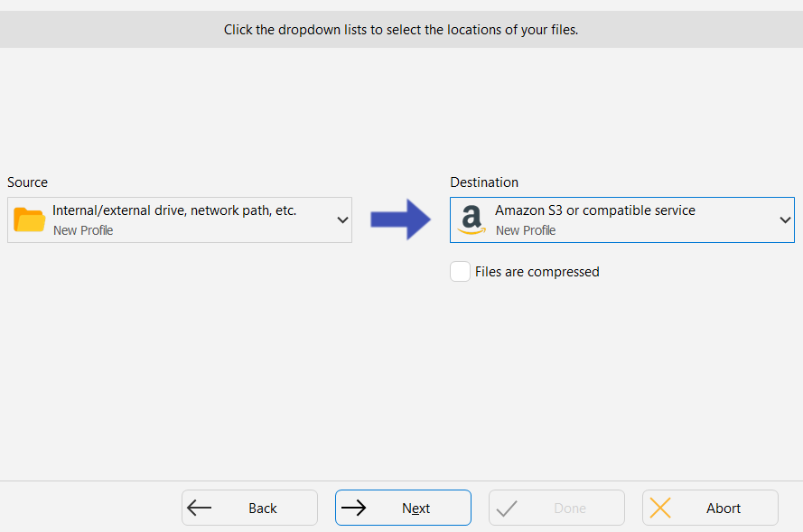Screen dimensions: 803x532
Task: Click the instruction banner about dropdown lists
Action: pos(401,30)
